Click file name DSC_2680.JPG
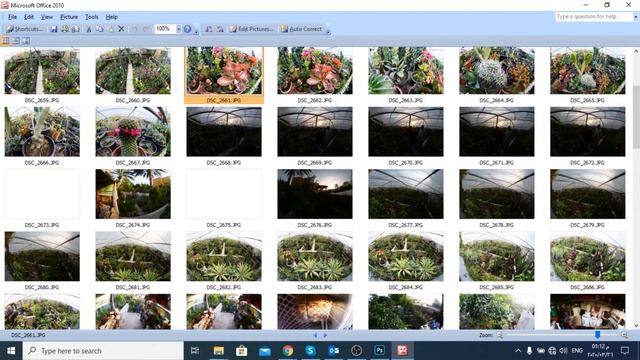The image size is (640, 360). click(x=42, y=287)
